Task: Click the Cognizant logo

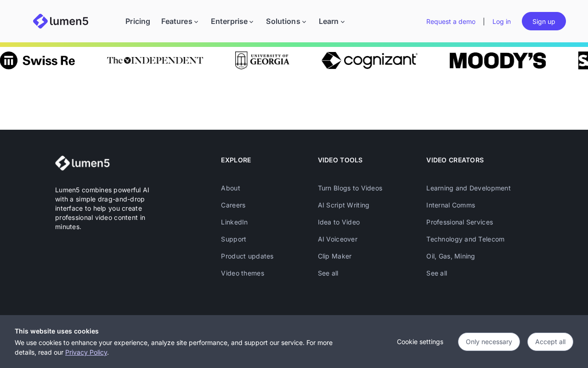Action: (x=369, y=60)
